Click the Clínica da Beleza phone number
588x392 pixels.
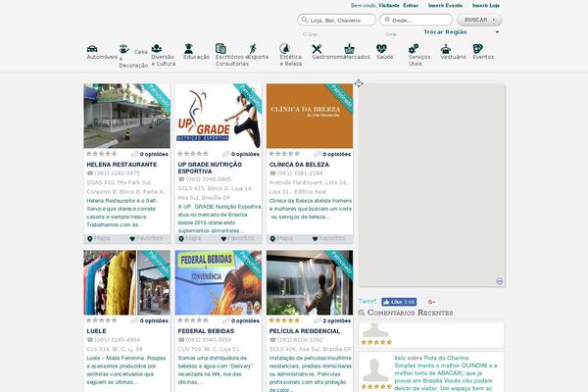(x=300, y=173)
